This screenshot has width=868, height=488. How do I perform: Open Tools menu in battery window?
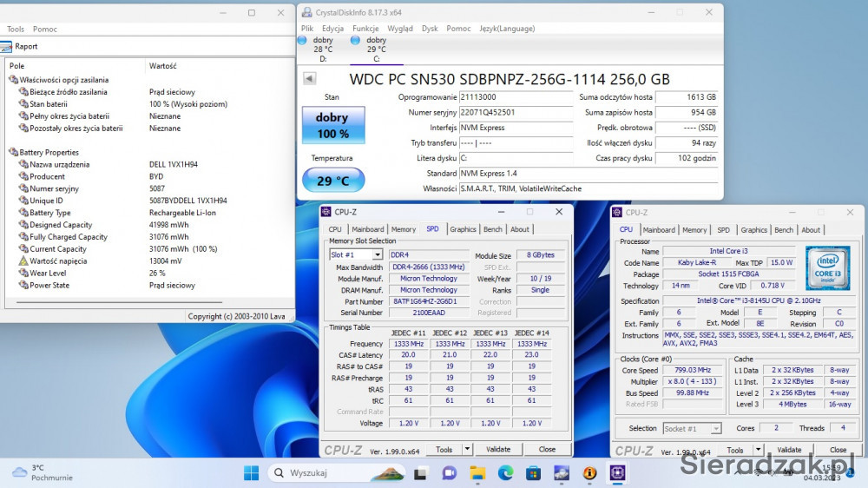coord(16,29)
